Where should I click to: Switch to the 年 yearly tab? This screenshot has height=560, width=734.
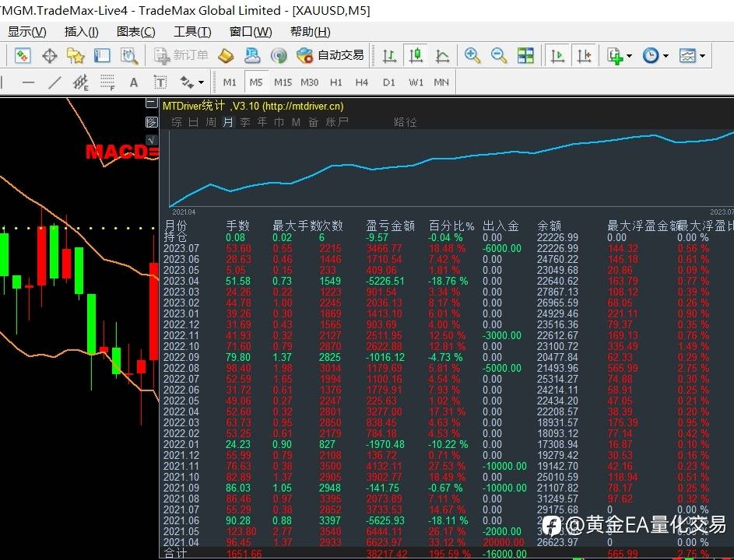tap(262, 122)
